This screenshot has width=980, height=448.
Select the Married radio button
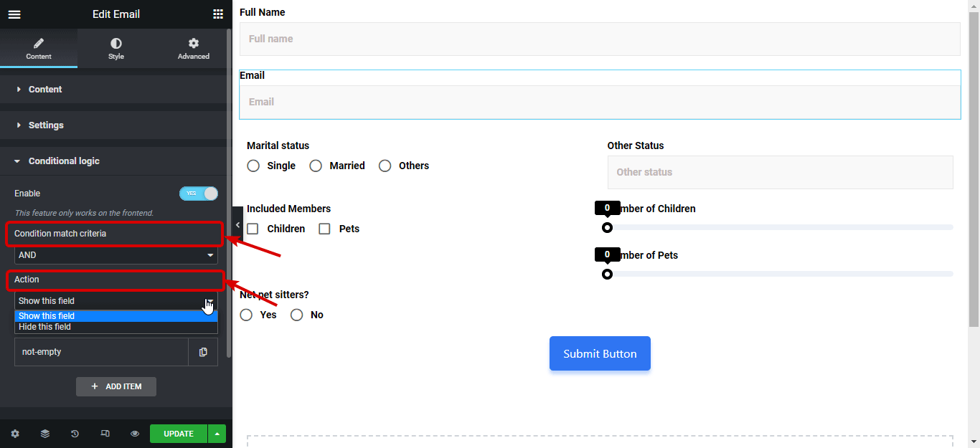316,165
